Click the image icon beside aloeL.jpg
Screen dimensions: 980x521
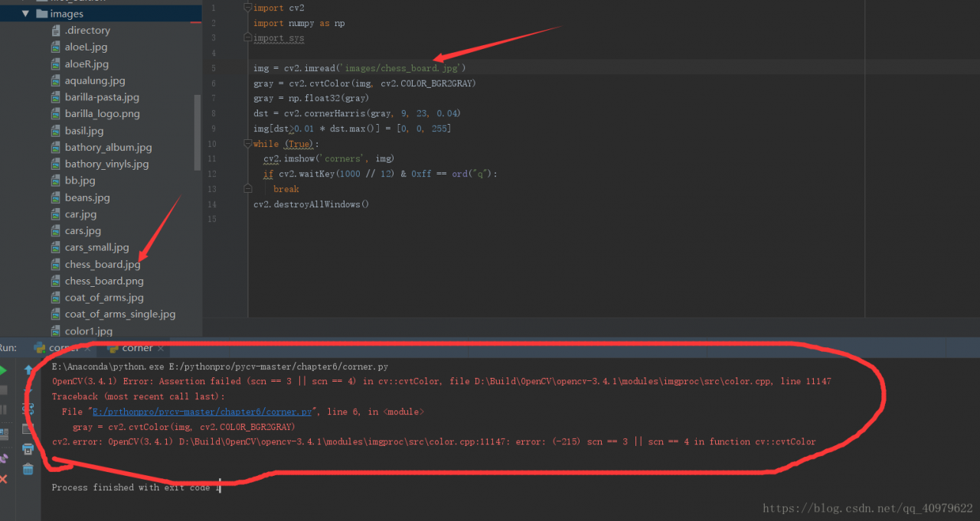pos(56,47)
